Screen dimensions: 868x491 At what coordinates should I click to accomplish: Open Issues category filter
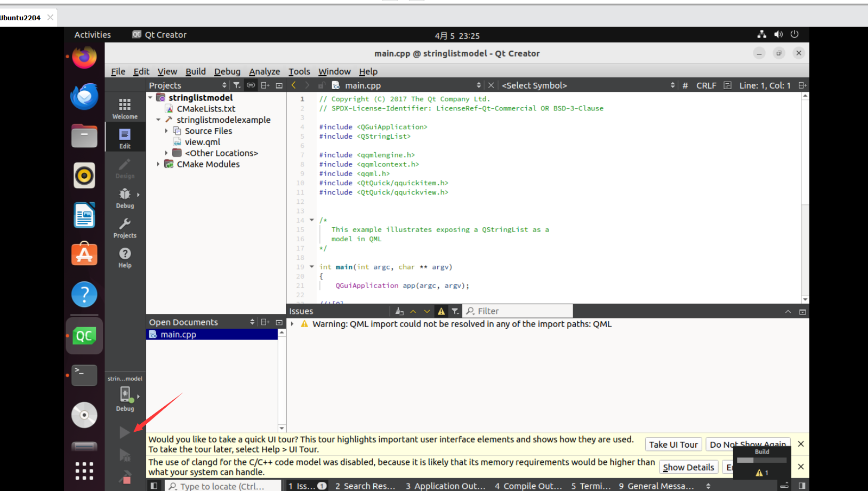[455, 311]
